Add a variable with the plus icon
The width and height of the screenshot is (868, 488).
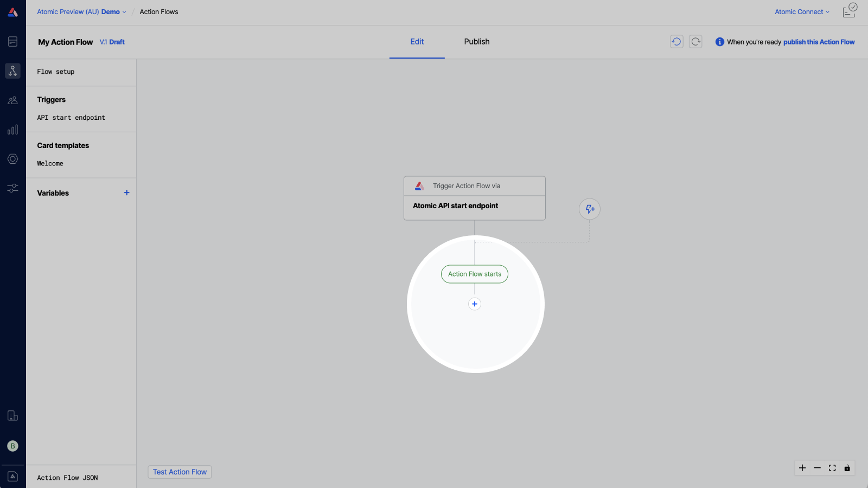127,192
